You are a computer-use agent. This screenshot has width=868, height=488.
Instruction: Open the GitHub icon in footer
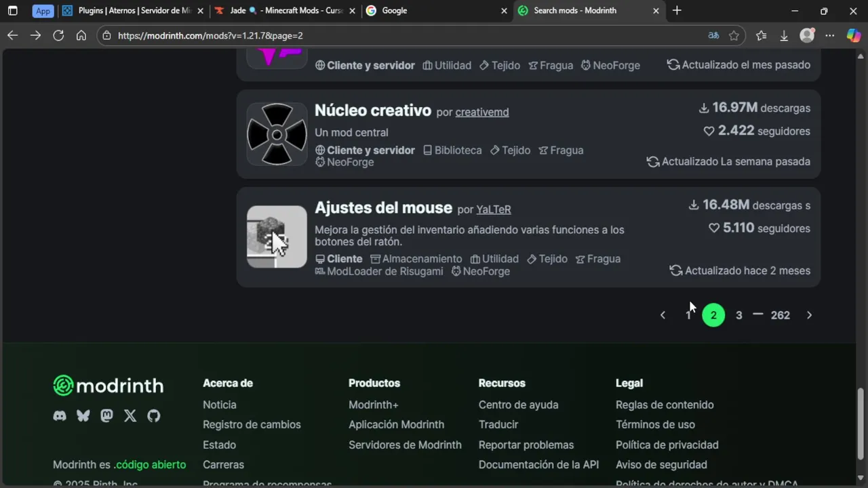coord(154,416)
